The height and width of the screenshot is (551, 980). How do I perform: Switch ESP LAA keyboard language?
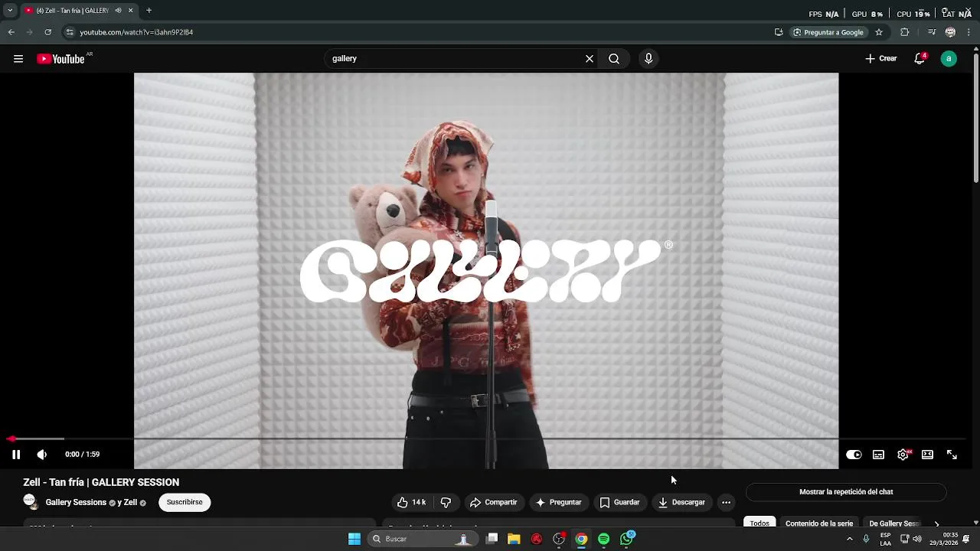(885, 539)
